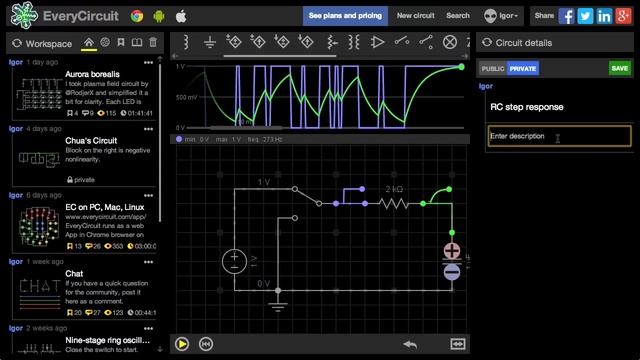Reset simulation to start
The image size is (640, 360).
click(206, 344)
